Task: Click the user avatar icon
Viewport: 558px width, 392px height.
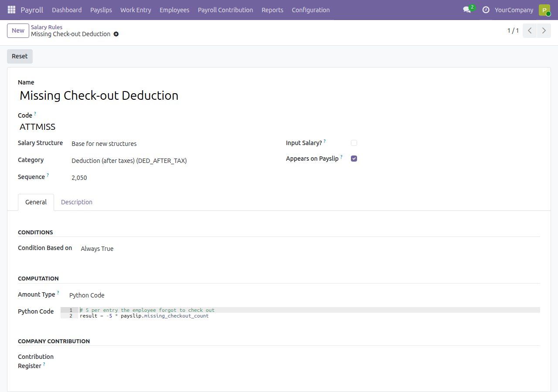Action: pos(544,10)
